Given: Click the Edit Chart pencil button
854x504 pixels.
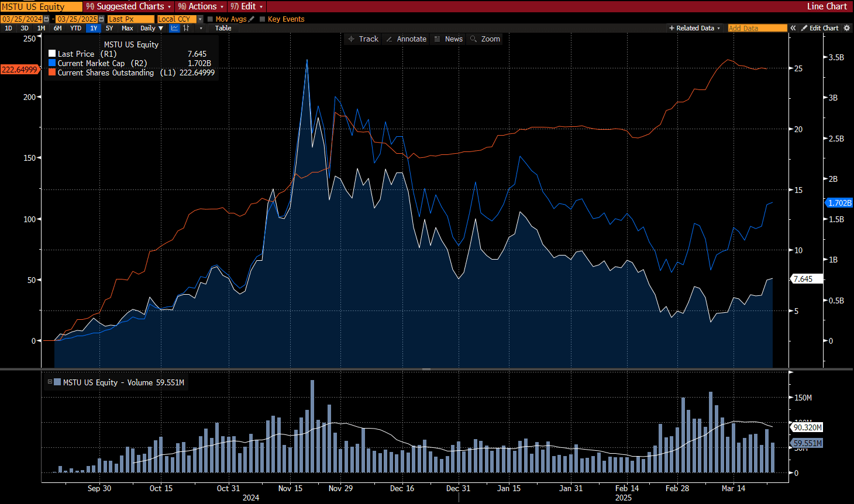Looking at the screenshot, I should [819, 28].
